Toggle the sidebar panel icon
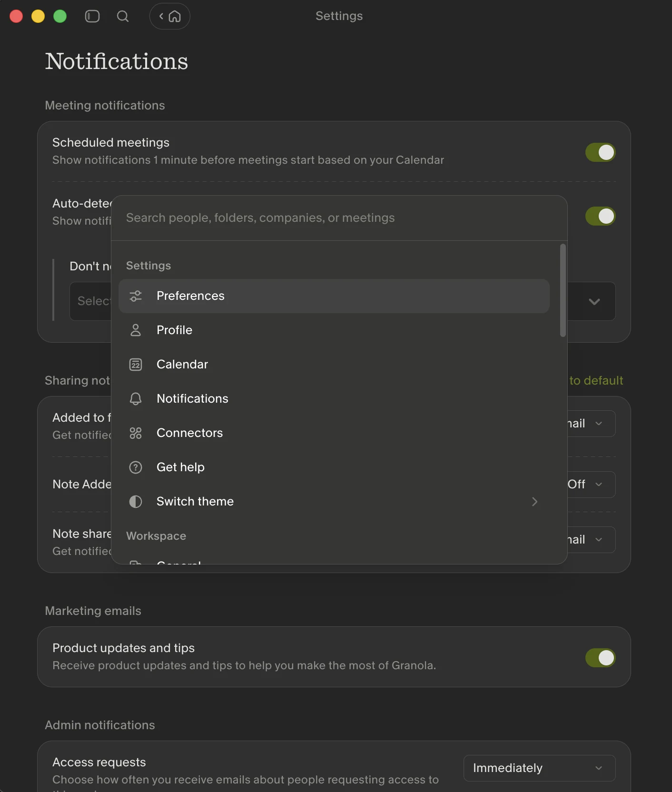 pos(92,16)
